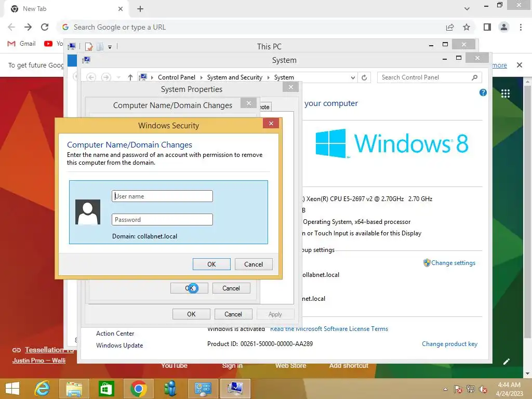The width and height of the screenshot is (532, 399).
Task: Open the Windows Start button
Action: pos(12,389)
